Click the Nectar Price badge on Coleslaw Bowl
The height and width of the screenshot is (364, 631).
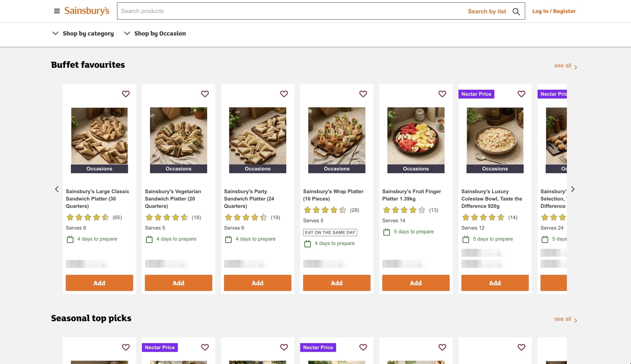point(476,94)
